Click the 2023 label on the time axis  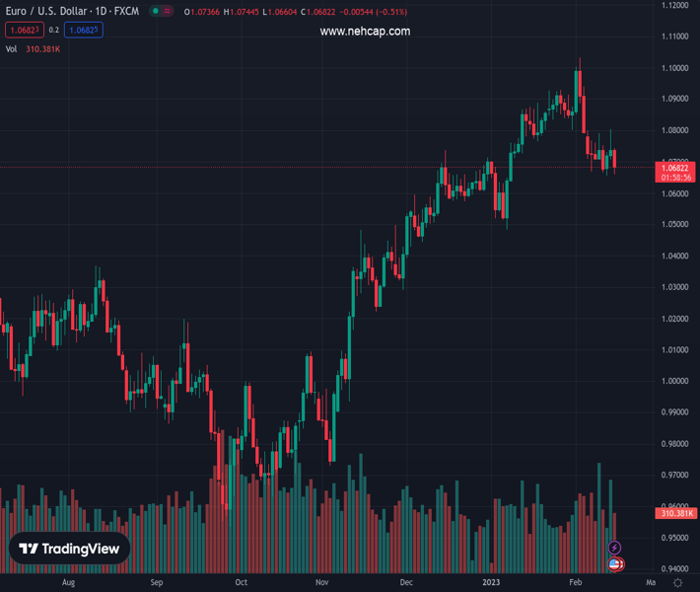click(x=490, y=582)
